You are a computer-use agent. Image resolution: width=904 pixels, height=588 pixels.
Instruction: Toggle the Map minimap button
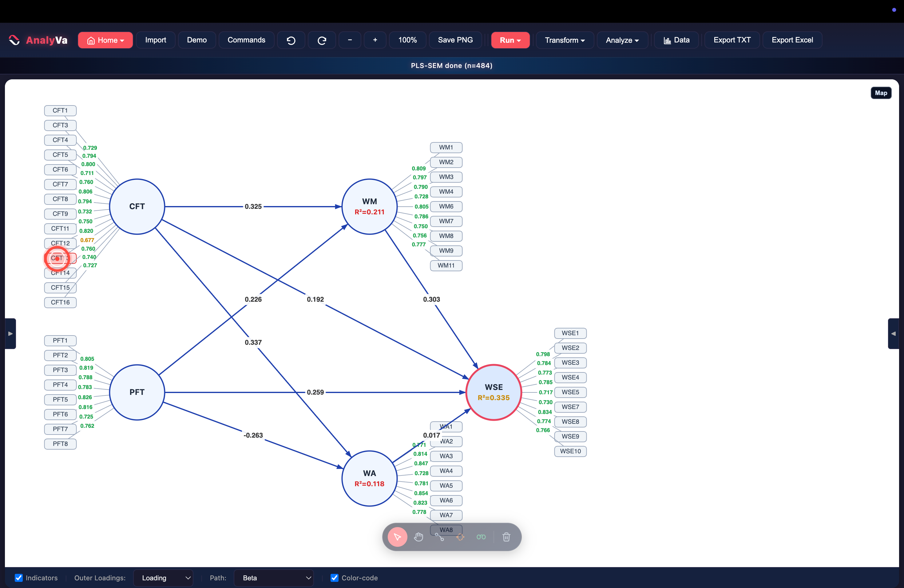coord(881,93)
